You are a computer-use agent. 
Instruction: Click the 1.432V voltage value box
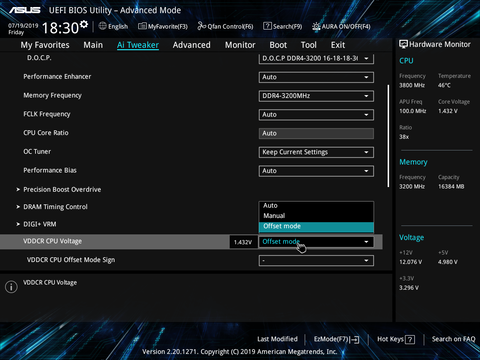243,242
